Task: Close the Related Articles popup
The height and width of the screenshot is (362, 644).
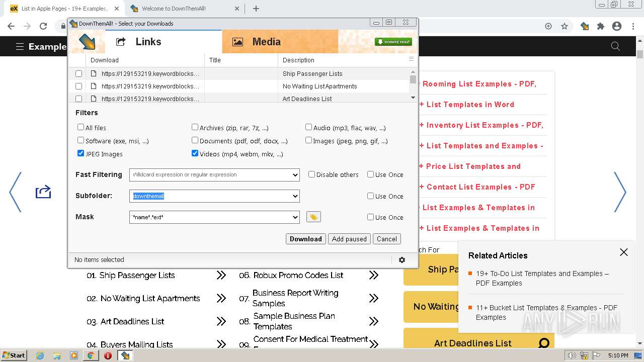Action: [x=624, y=252]
